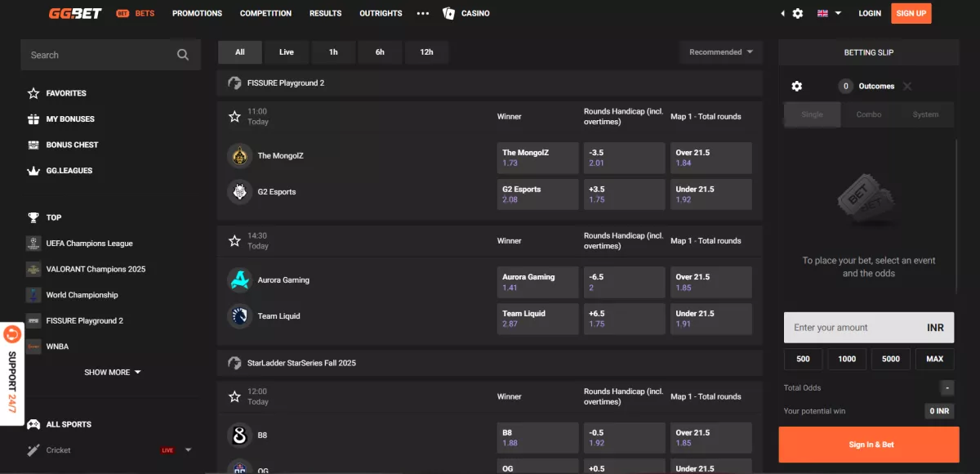980x474 pixels.
Task: Select -3.5 handicap odds 2.01
Action: click(x=624, y=159)
